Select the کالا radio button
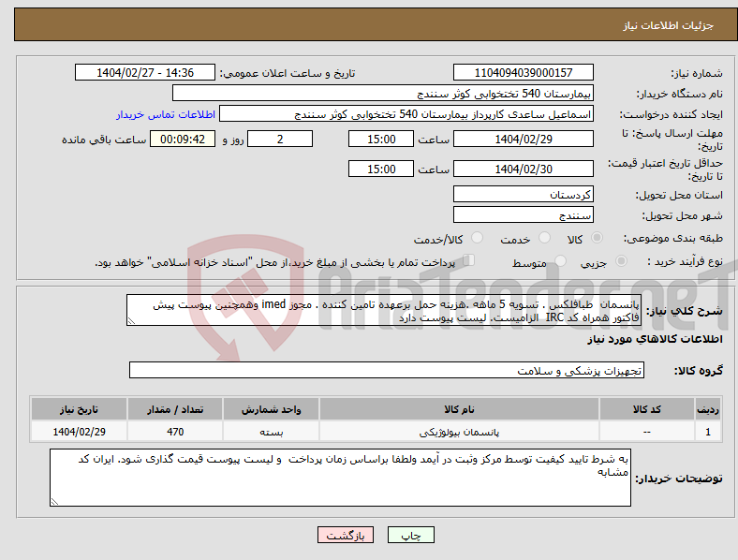Viewport: 738px width, 560px height. coord(597,238)
